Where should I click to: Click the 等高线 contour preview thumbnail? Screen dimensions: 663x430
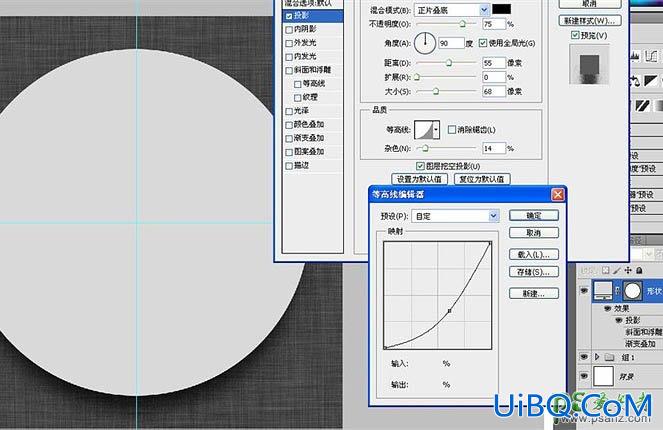423,129
